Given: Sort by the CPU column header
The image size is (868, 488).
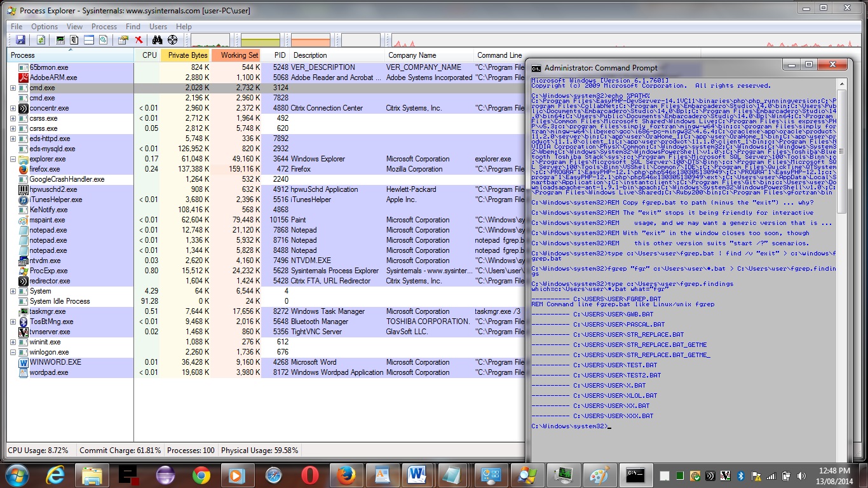Looking at the screenshot, I should [x=147, y=55].
